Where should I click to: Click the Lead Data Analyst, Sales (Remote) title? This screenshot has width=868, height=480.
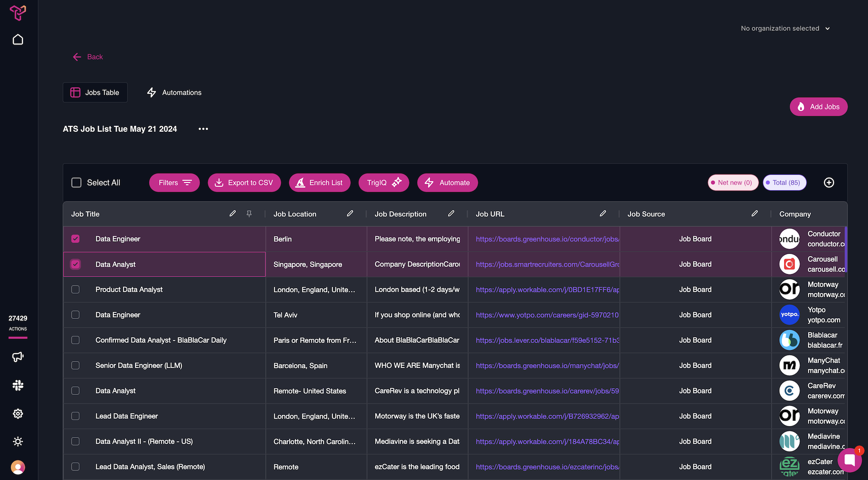pyautogui.click(x=150, y=467)
